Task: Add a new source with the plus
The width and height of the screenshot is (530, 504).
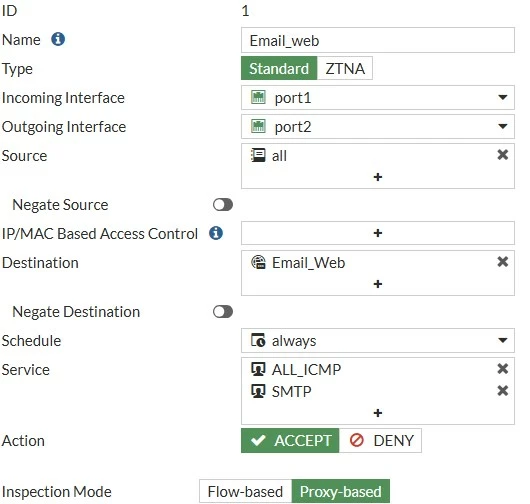Action: click(x=378, y=177)
